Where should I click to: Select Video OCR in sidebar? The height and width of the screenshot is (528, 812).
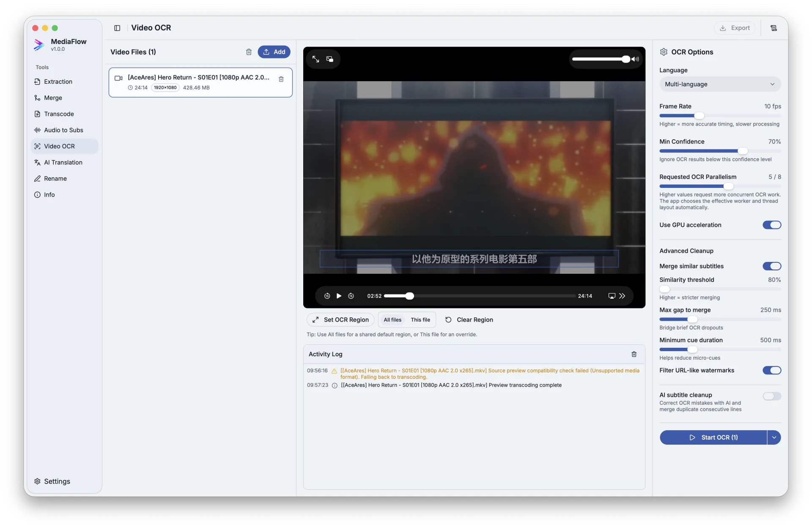pos(64,146)
